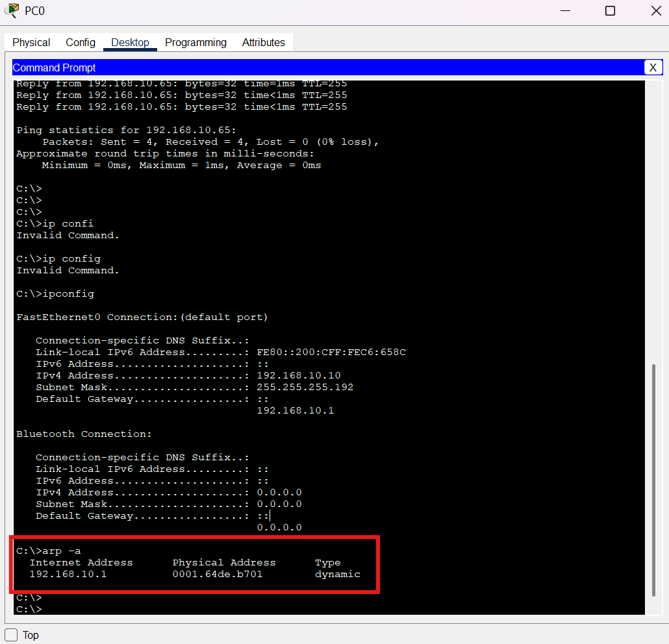Switch to the Physical tab
Screen dimensions: 669x644
click(x=31, y=42)
